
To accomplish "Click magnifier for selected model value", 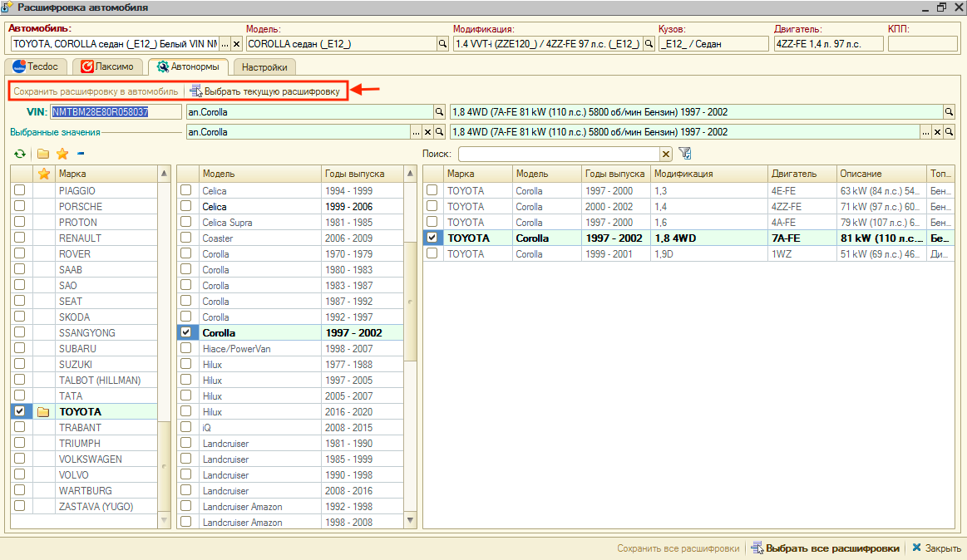I will click(439, 132).
